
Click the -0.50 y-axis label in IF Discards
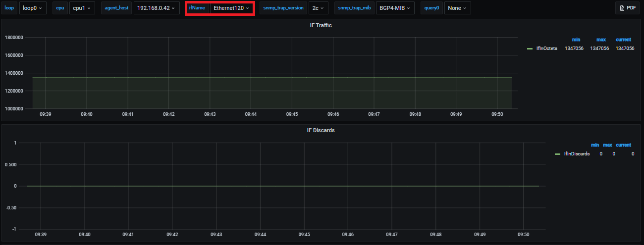point(11,208)
